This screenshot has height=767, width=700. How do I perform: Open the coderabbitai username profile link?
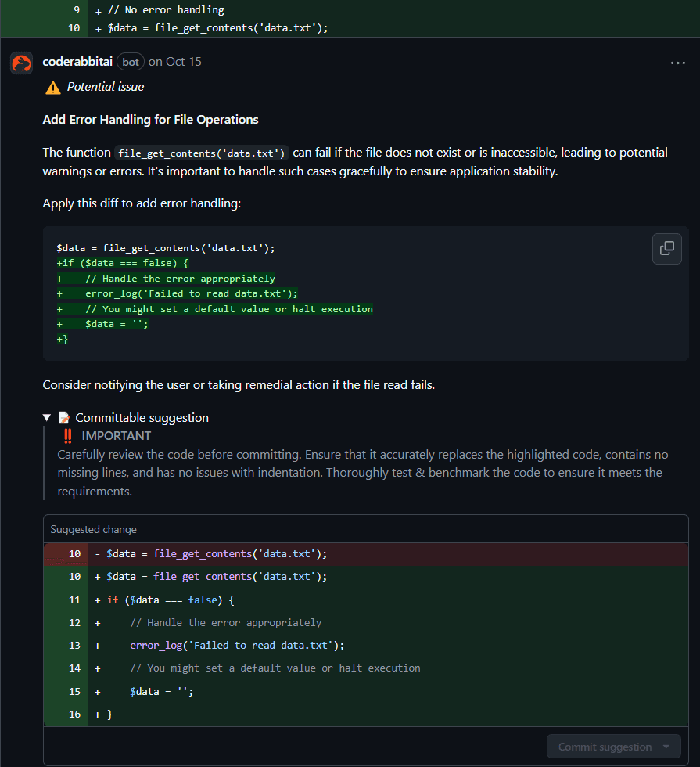[x=78, y=62]
